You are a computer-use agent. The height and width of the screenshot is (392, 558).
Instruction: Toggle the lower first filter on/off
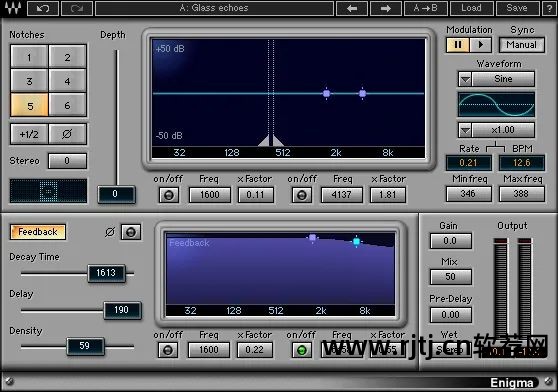tap(168, 350)
